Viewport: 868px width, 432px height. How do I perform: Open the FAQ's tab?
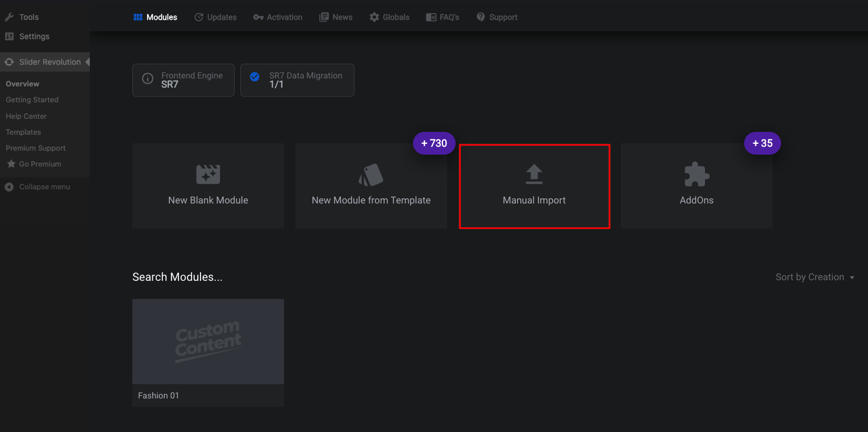click(443, 17)
